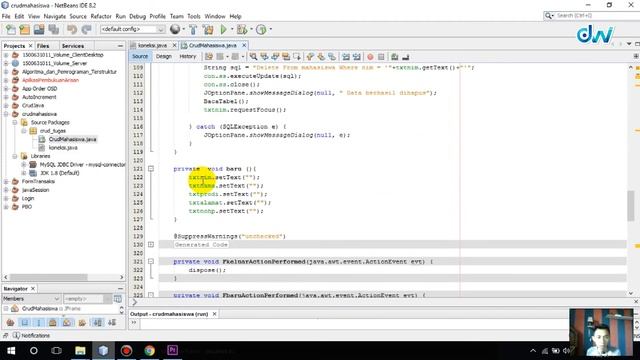Click the Debug Project icon

click(x=242, y=29)
